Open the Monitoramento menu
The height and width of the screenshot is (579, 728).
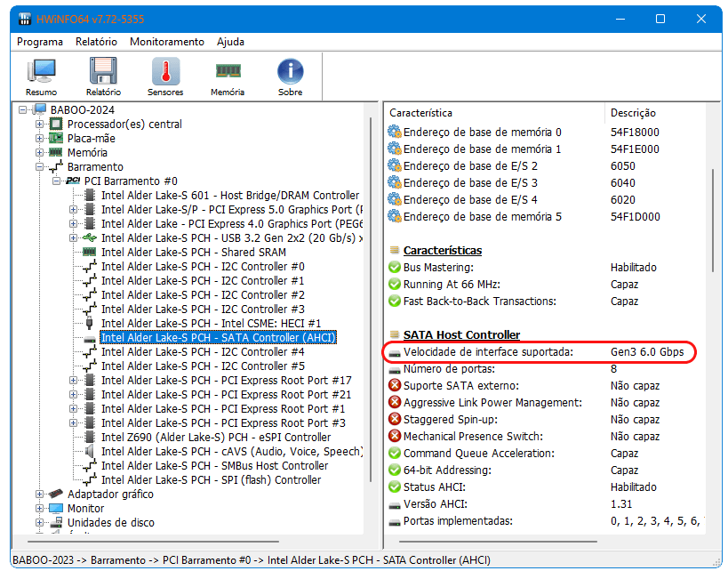point(167,42)
